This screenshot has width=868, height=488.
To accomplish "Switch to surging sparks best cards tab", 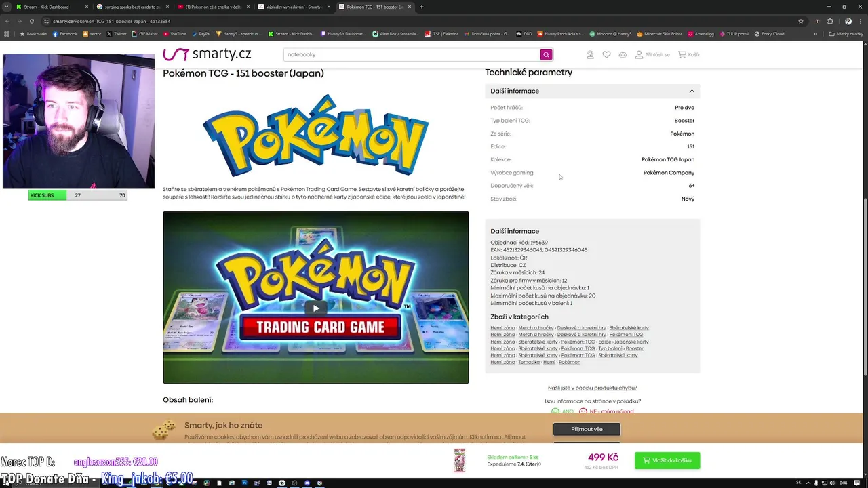I will point(132,7).
